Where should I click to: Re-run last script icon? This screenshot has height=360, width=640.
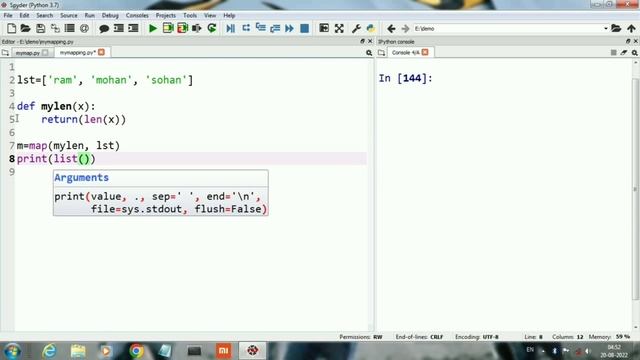click(x=212, y=28)
